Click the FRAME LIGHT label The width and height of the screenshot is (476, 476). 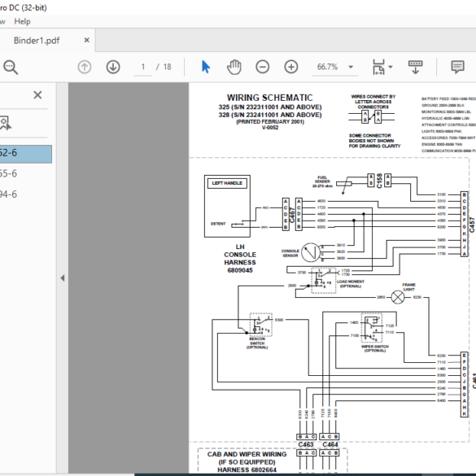pos(408,287)
